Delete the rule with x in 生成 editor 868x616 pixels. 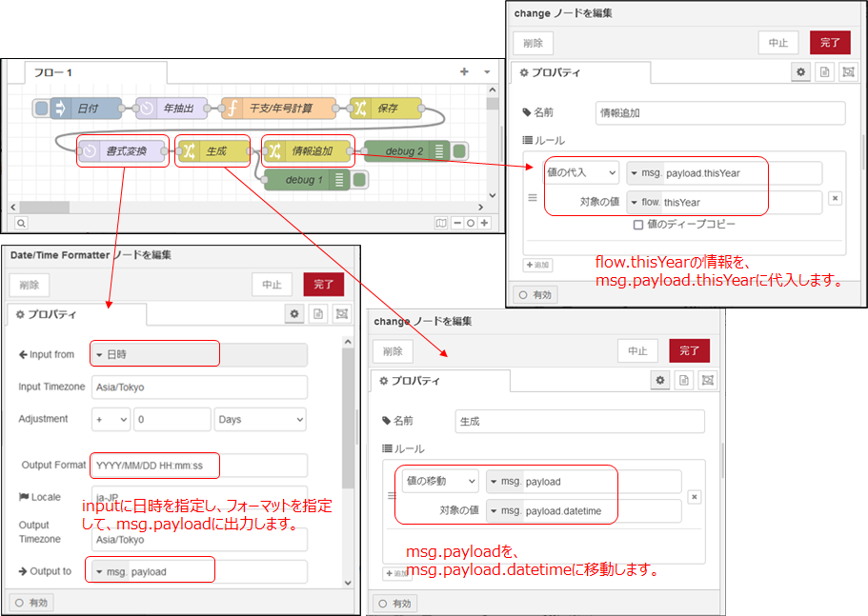[x=695, y=497]
